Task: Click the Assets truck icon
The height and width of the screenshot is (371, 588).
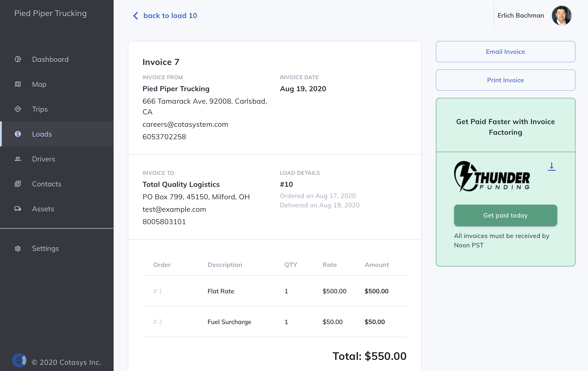Action: click(x=18, y=209)
